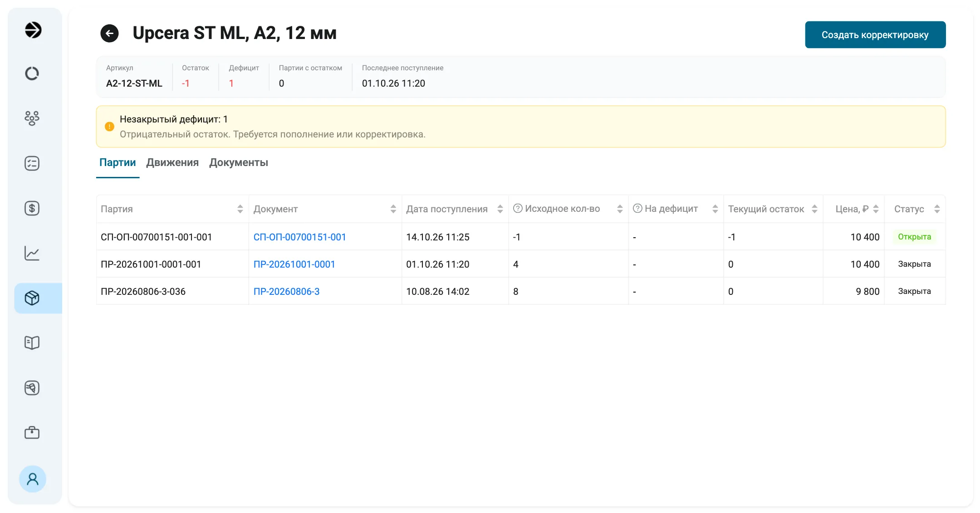The width and height of the screenshot is (980, 513).
Task: Sort by Статус column arrows
Action: point(937,209)
